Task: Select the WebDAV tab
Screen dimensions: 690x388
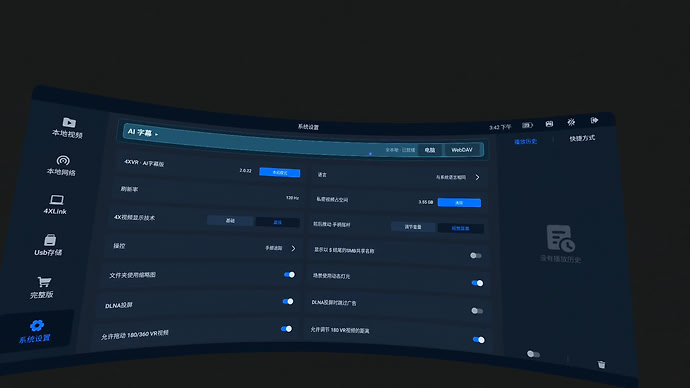Action: (x=462, y=150)
